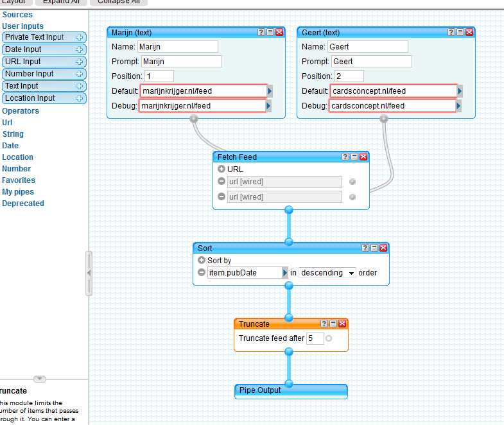Remove the item.pubDate sort rule

(202, 273)
